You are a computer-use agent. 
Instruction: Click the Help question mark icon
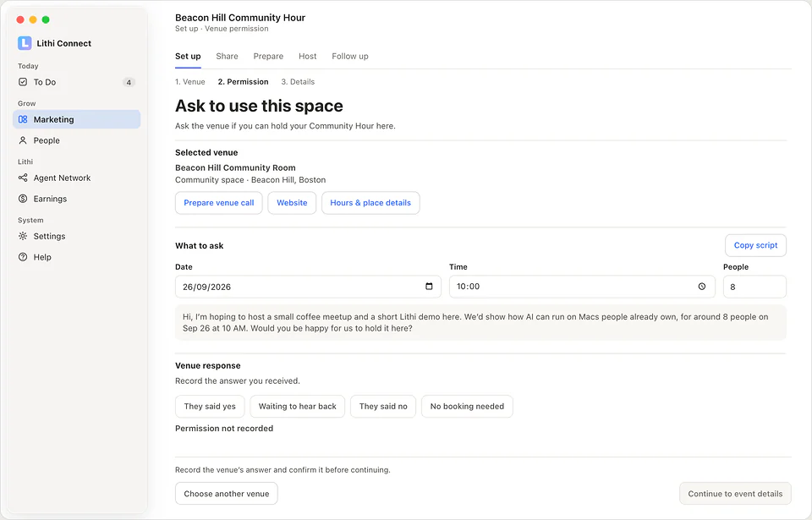coord(23,257)
